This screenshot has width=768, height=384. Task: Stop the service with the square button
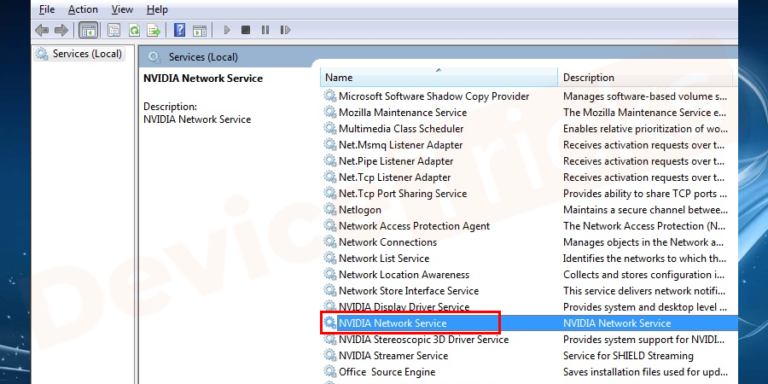[x=246, y=30]
